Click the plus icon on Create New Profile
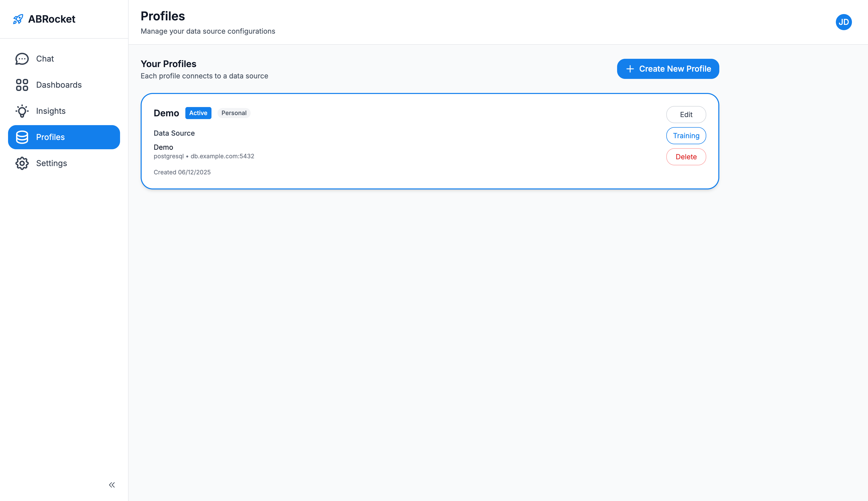This screenshot has width=868, height=501. [630, 69]
